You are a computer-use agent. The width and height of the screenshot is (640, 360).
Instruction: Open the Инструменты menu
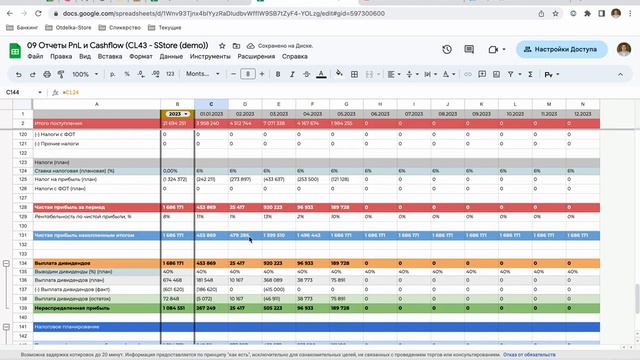pos(210,56)
